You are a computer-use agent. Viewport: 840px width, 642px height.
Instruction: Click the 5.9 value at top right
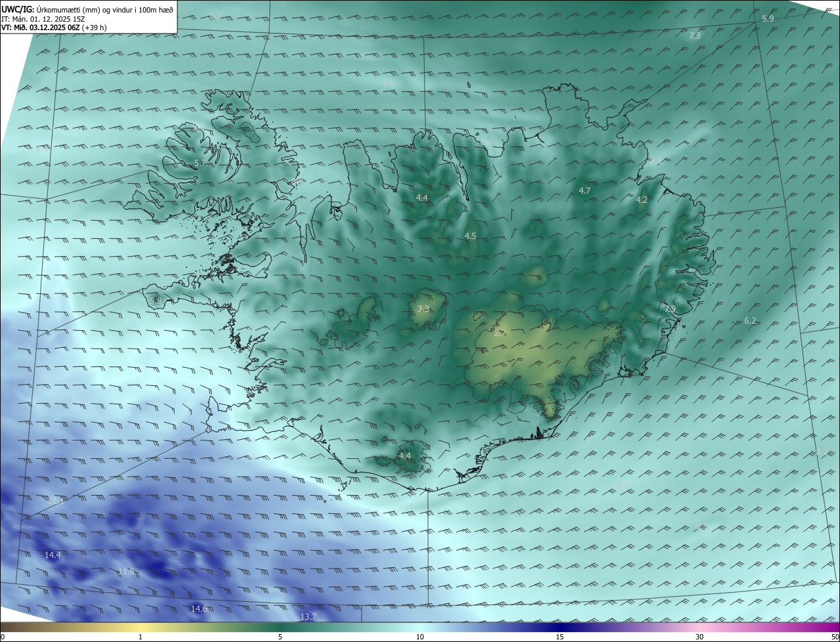[768, 19]
